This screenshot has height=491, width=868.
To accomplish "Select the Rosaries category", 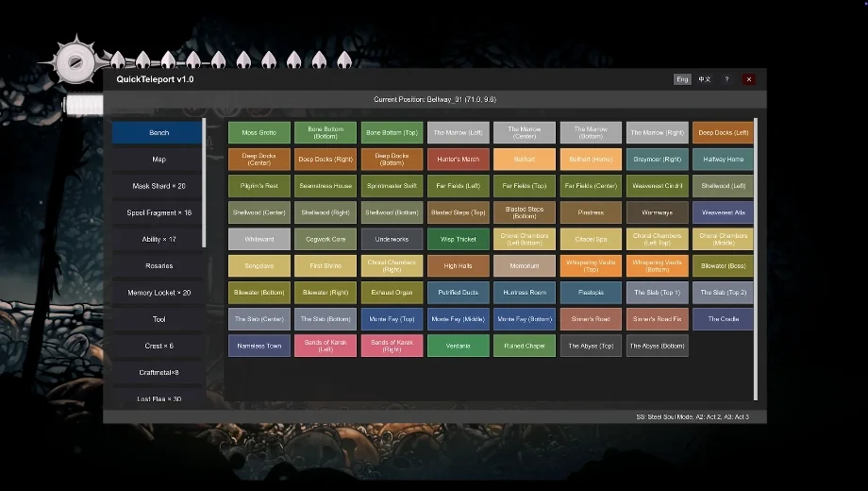I will [x=159, y=266].
